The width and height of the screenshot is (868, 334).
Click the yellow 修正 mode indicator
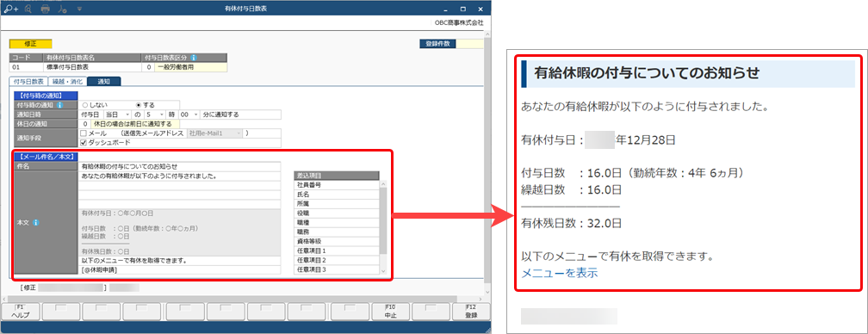[30, 44]
